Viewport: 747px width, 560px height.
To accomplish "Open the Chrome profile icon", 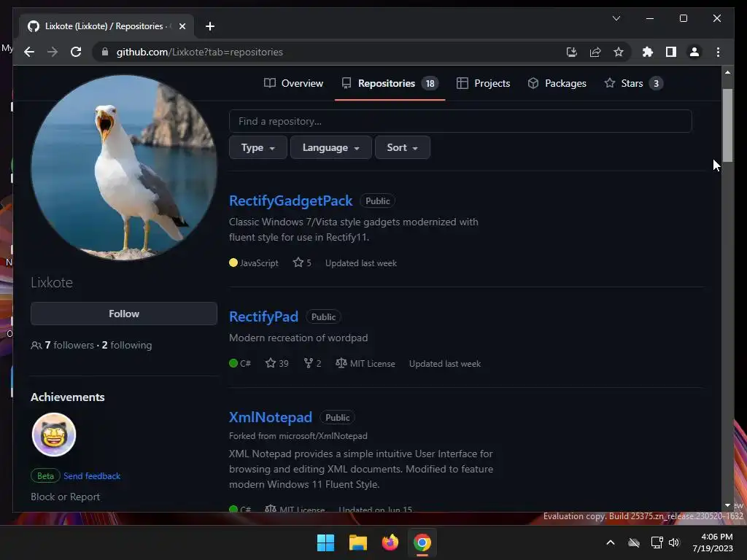I will coord(694,52).
